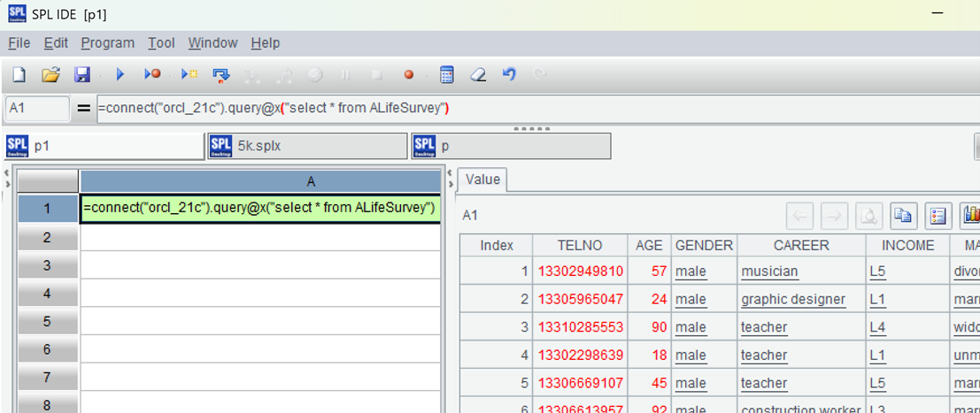The image size is (980, 413).
Task: Copy the value using the copy icon
Action: click(x=903, y=215)
